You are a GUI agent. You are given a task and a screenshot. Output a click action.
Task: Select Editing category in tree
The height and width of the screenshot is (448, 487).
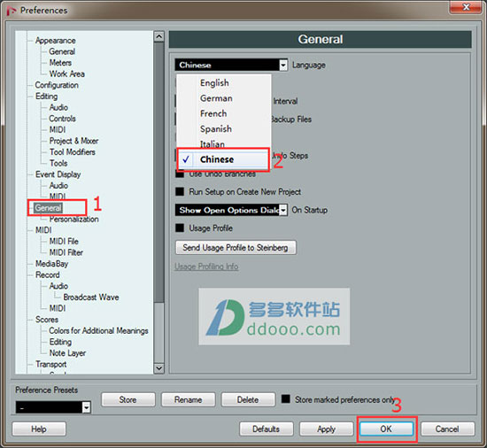[x=46, y=97]
